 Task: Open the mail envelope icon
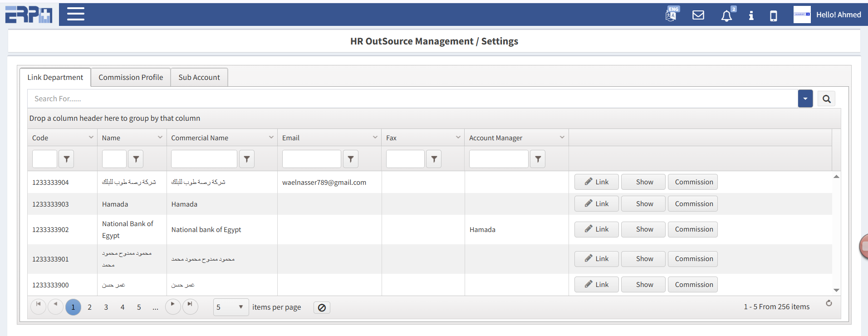[698, 15]
